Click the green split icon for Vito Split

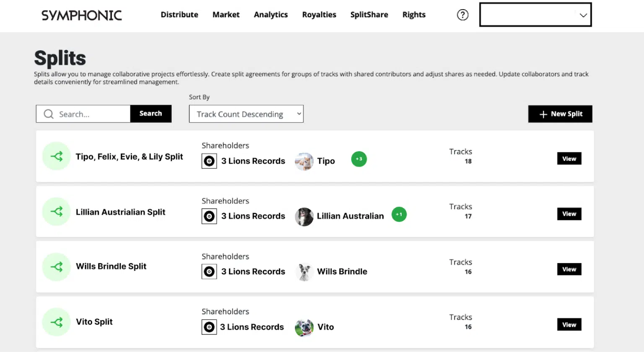pos(57,322)
